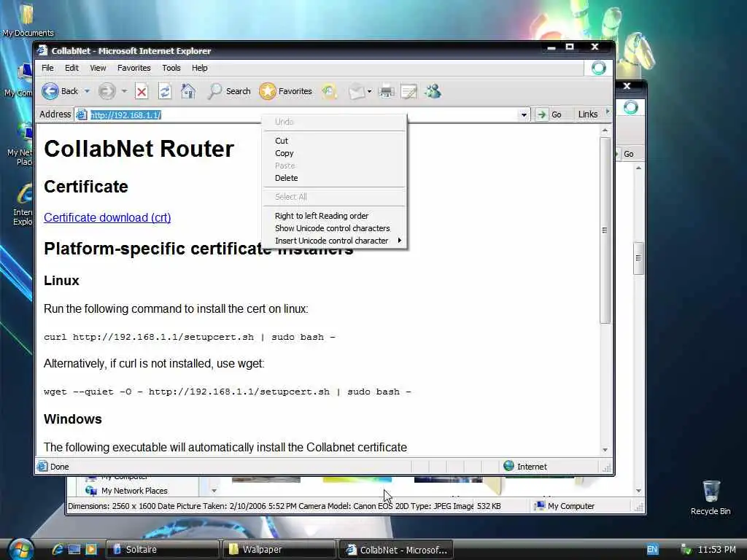
Task: Open the File menu
Action: pyautogui.click(x=47, y=68)
